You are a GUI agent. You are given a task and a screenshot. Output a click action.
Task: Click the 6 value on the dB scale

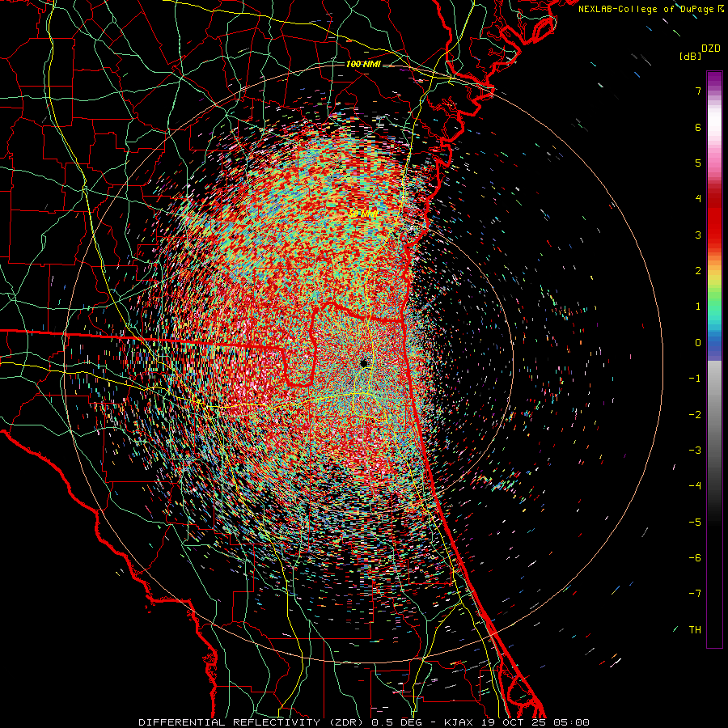coord(698,127)
